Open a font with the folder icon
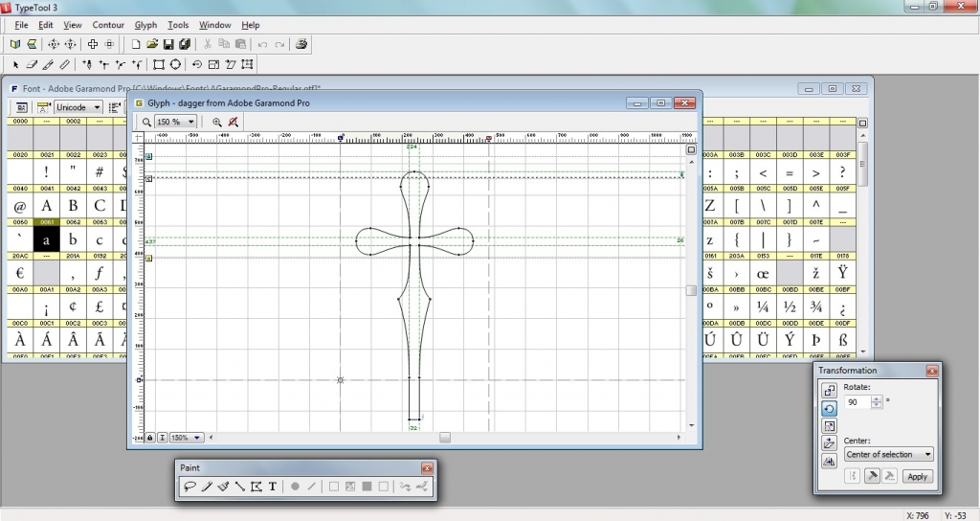Screen dimensions: 980x521 [152, 44]
